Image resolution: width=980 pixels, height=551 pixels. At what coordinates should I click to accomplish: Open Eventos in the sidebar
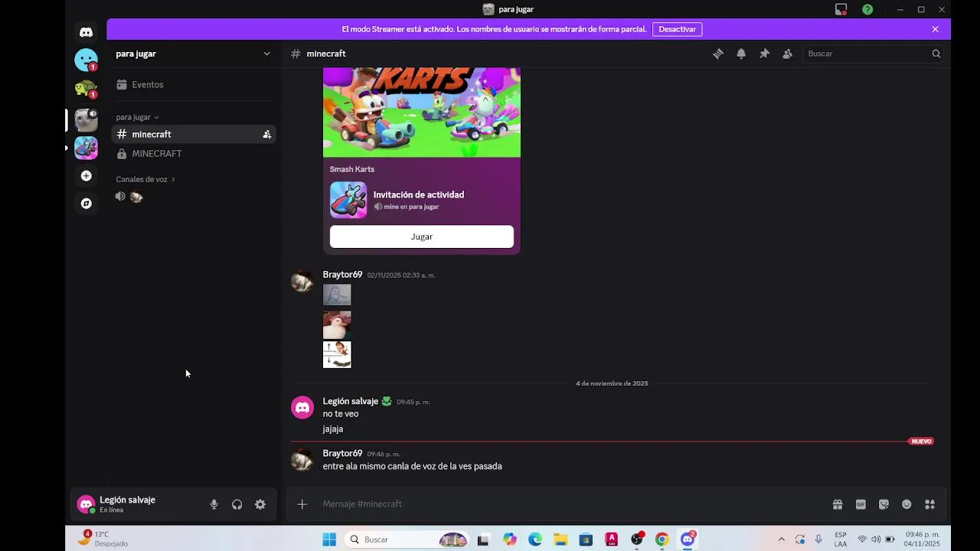(194, 84)
